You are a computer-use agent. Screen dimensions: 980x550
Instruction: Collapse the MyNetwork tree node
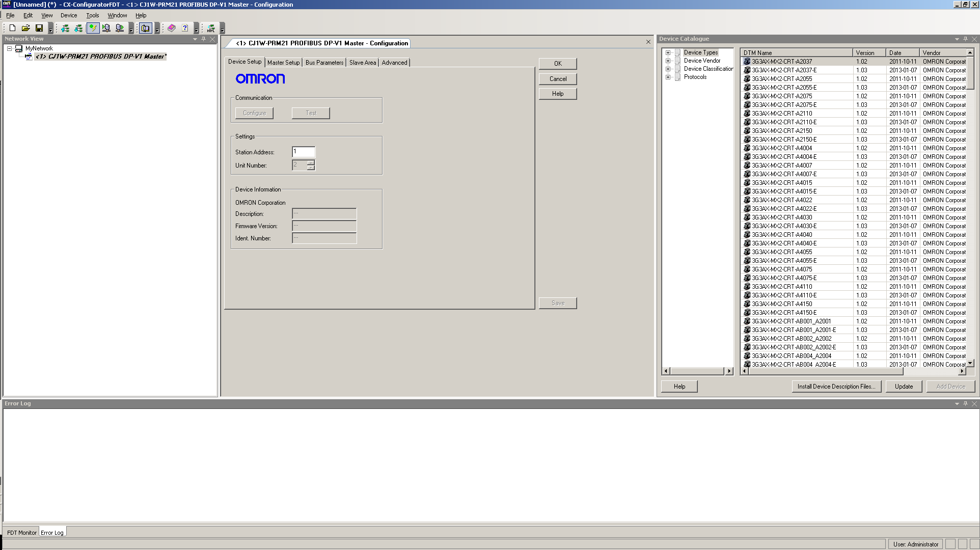(x=9, y=48)
